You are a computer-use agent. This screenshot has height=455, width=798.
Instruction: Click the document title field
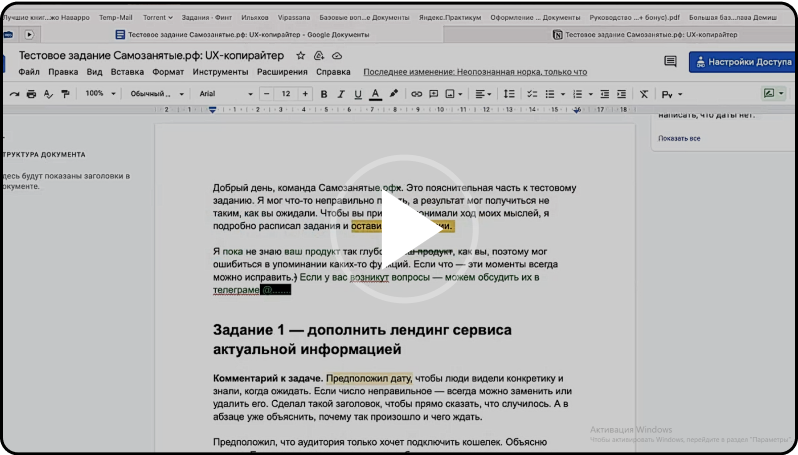click(x=152, y=55)
